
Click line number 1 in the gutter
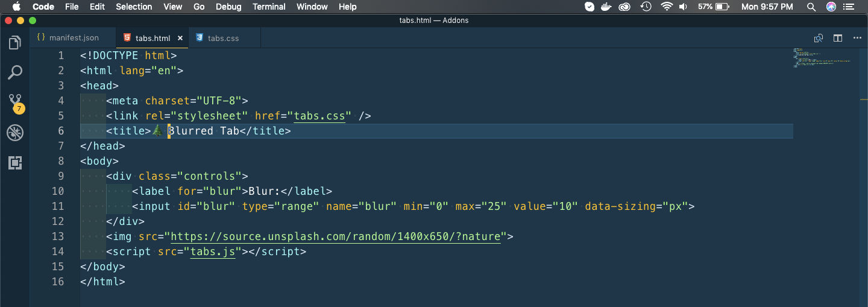click(60, 55)
